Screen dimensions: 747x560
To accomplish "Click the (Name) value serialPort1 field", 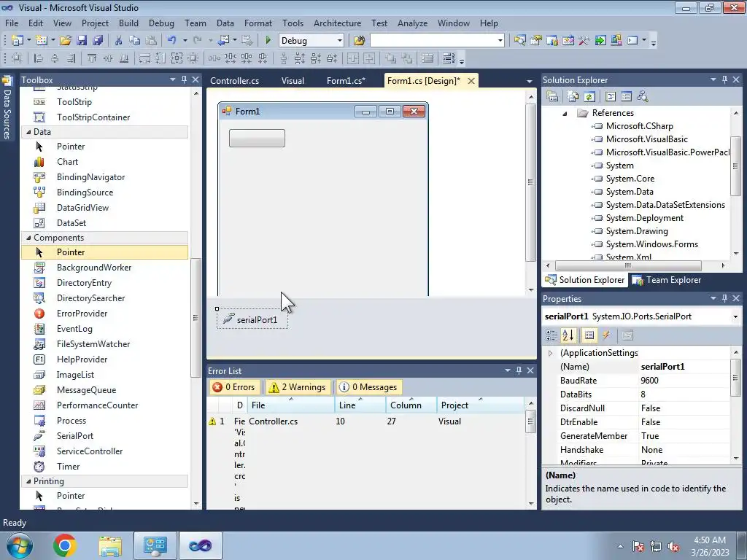I will [684, 367].
